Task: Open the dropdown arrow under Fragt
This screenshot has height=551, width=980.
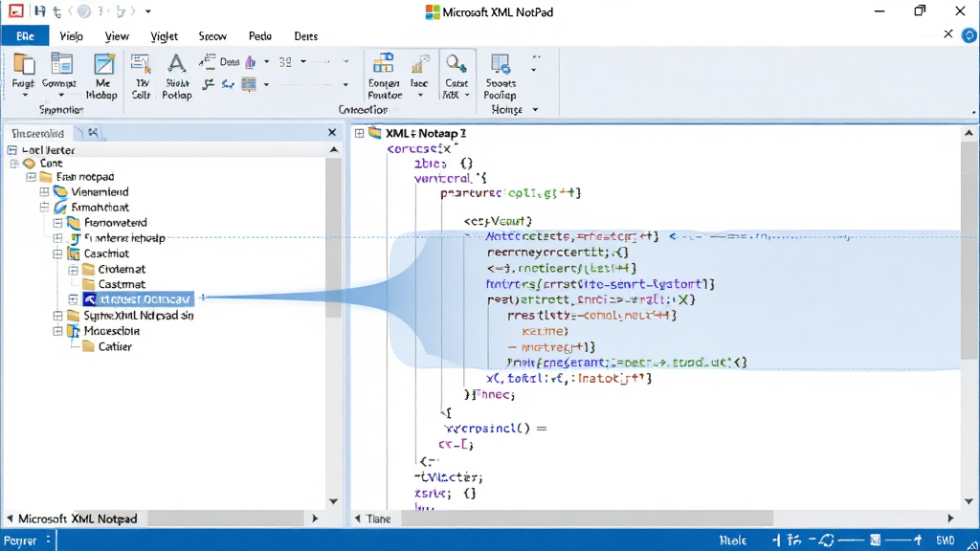Action: tap(24, 95)
